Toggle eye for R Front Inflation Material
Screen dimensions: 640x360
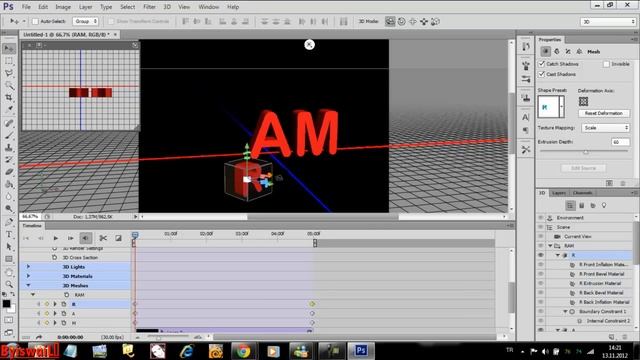[541, 264]
